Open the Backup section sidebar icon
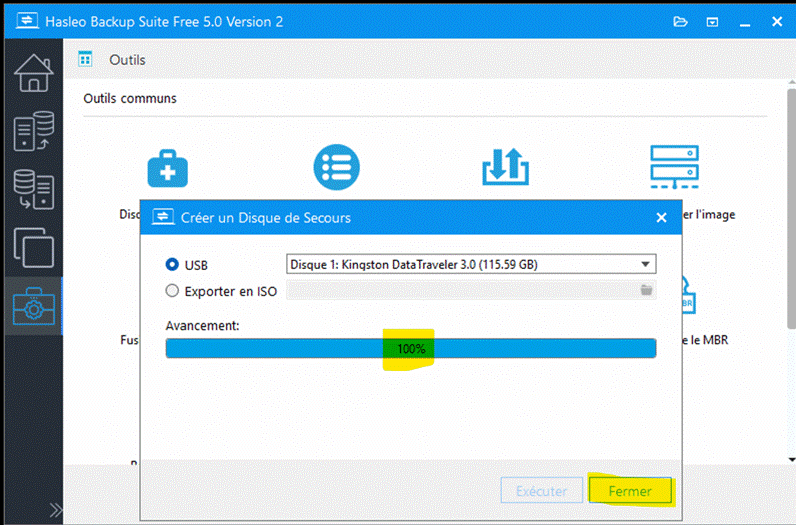 [x=34, y=131]
